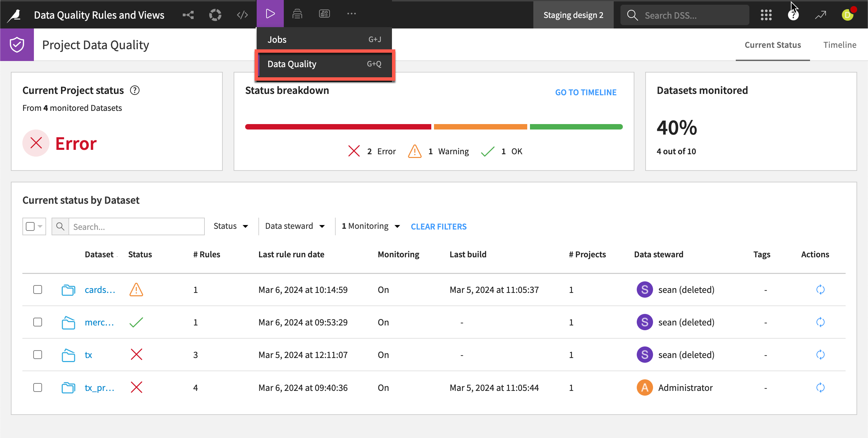Open the Flow icon in top navigation
The width and height of the screenshot is (868, 438).
click(x=188, y=15)
